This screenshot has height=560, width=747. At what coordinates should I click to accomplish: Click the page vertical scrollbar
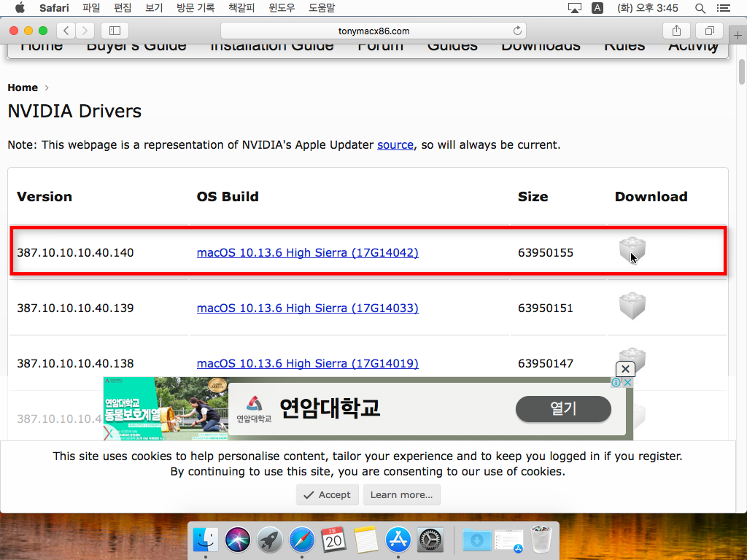(x=741, y=71)
